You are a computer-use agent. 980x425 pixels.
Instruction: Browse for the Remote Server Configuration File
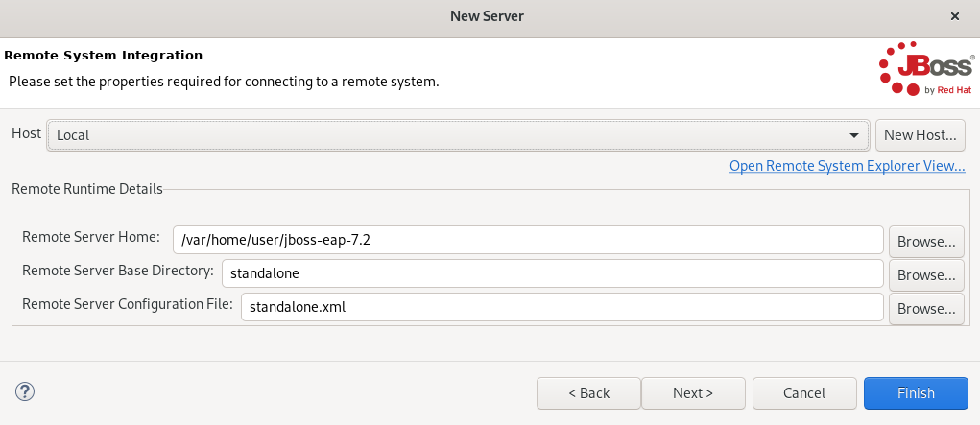pyautogui.click(x=926, y=308)
